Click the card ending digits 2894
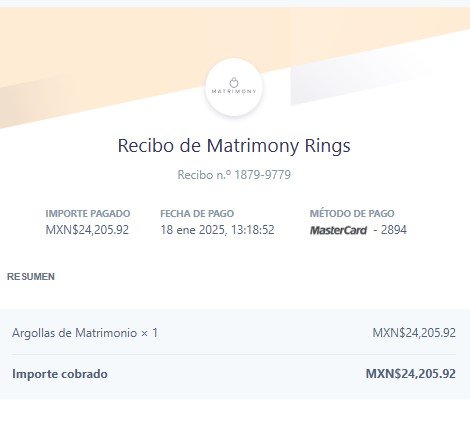This screenshot has height=427, width=470. pyautogui.click(x=394, y=230)
